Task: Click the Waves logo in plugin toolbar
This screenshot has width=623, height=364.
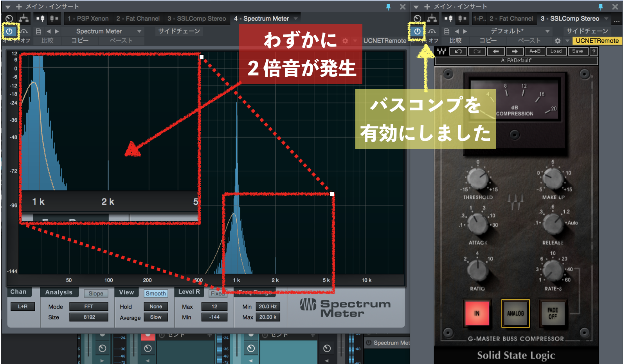Action: pos(441,51)
